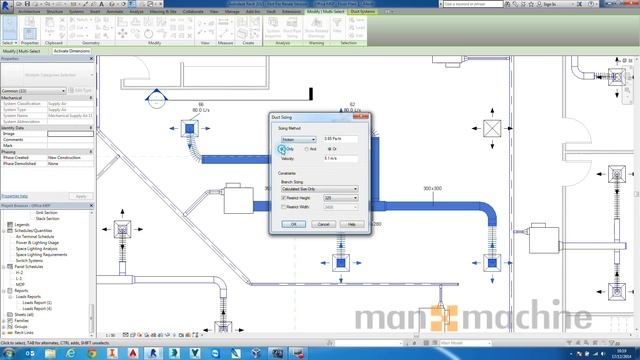Click Cancel in Duct Sizing dialog
The width and height of the screenshot is (640, 360).
(323, 224)
